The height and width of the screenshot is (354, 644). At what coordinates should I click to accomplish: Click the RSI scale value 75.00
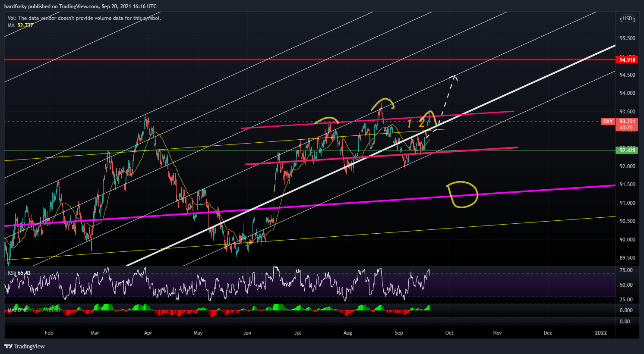(x=626, y=270)
